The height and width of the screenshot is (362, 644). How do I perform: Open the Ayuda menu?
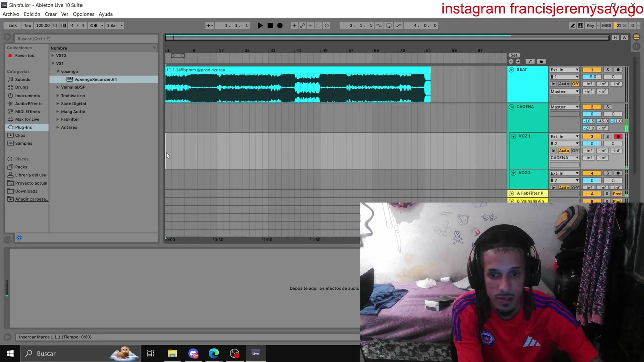(106, 14)
